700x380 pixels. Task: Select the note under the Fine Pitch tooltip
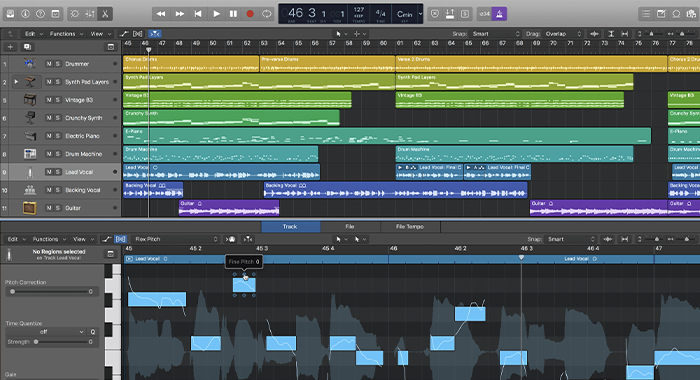click(x=244, y=285)
